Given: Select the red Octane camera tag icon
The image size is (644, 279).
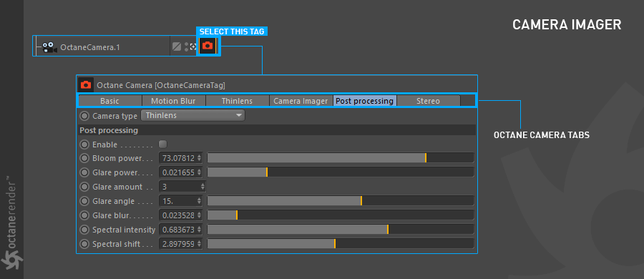Looking at the screenshot, I should pos(208,46).
